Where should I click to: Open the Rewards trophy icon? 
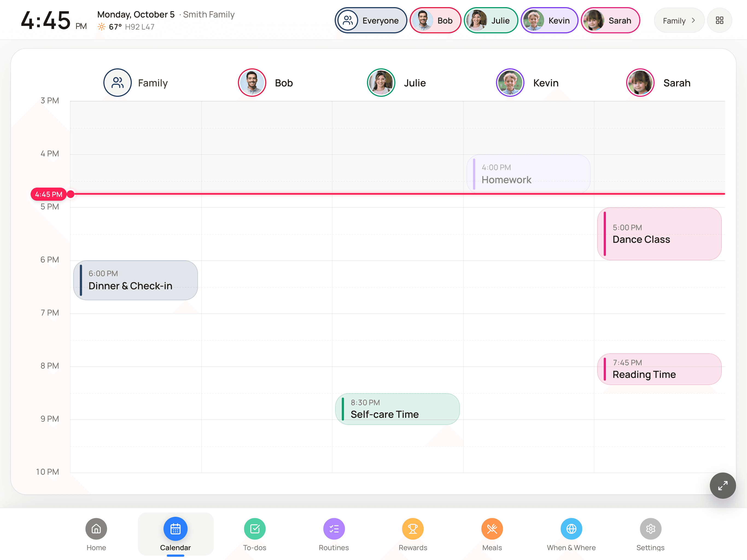413,529
